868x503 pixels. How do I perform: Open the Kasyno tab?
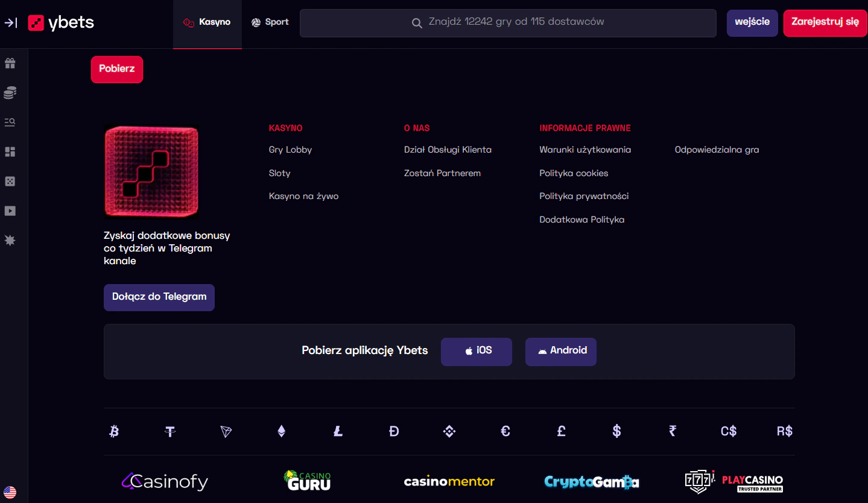tap(207, 24)
